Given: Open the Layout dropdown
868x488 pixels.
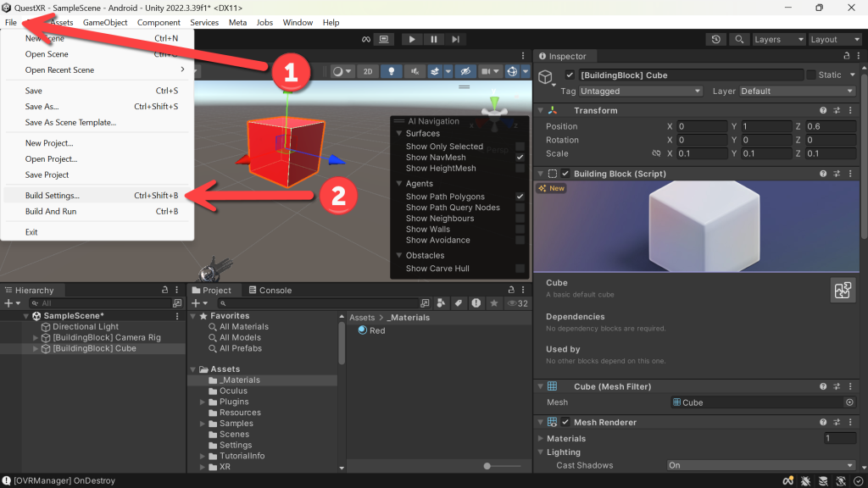Looking at the screenshot, I should coord(835,39).
